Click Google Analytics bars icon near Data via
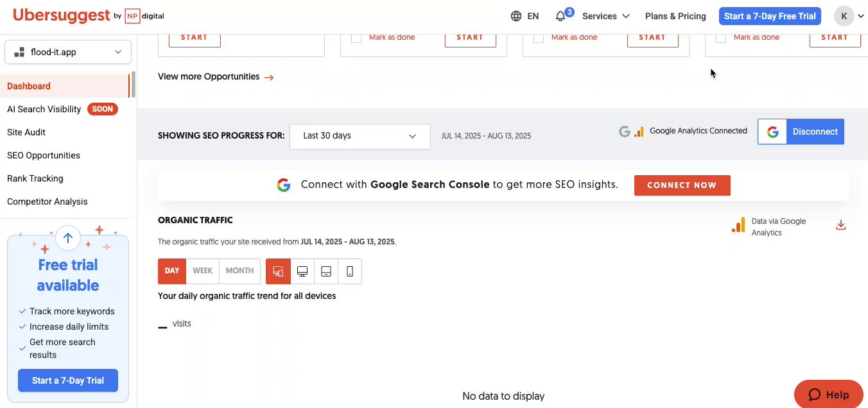 point(738,225)
